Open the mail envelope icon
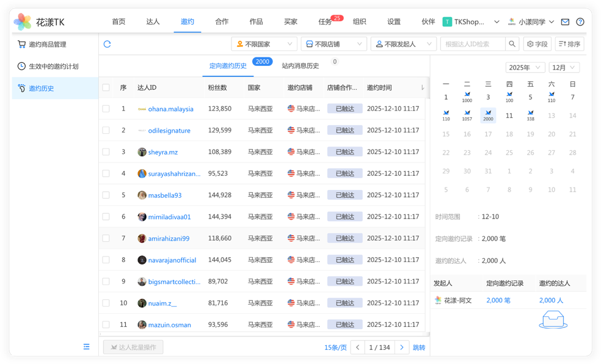 [565, 22]
